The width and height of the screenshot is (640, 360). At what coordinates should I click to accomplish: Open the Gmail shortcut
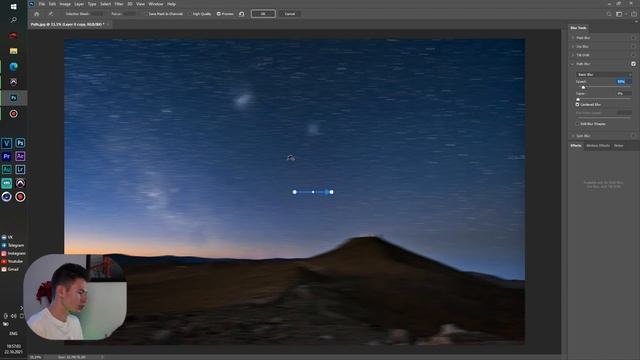(x=10, y=269)
